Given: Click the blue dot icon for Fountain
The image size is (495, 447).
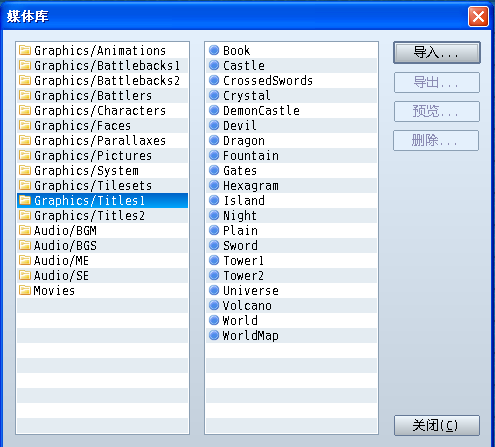Looking at the screenshot, I should [214, 155].
